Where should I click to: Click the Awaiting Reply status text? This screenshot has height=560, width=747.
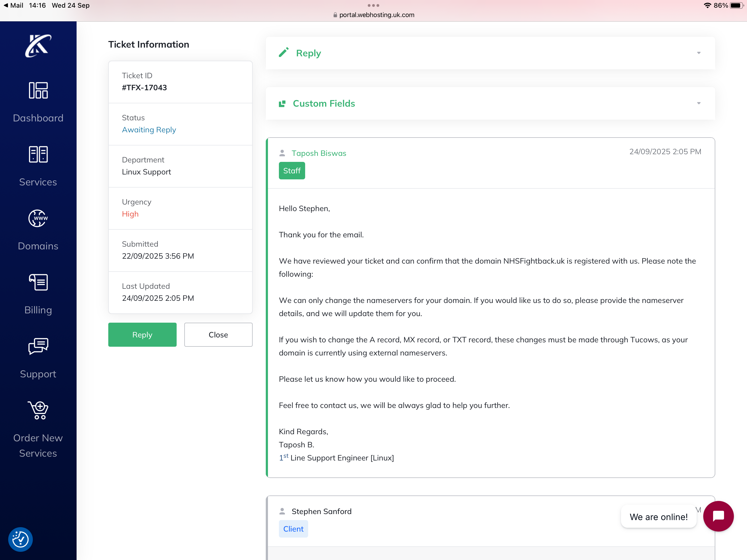[149, 130]
